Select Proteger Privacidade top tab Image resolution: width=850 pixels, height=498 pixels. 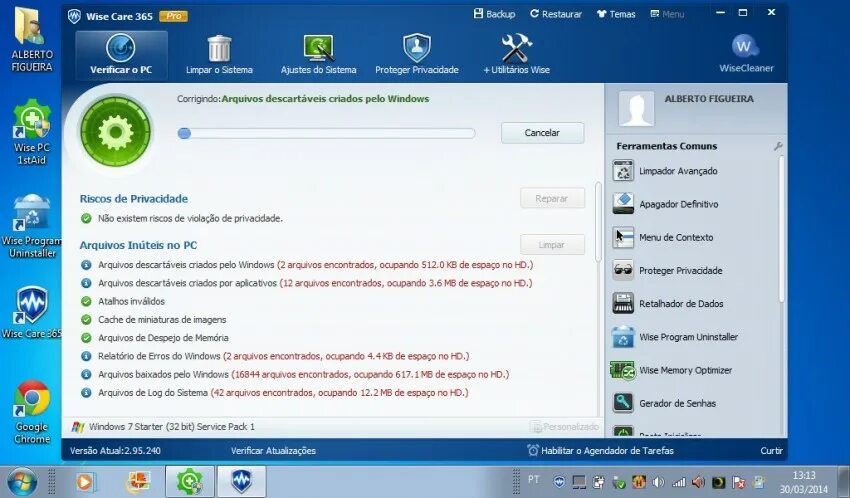tap(416, 55)
